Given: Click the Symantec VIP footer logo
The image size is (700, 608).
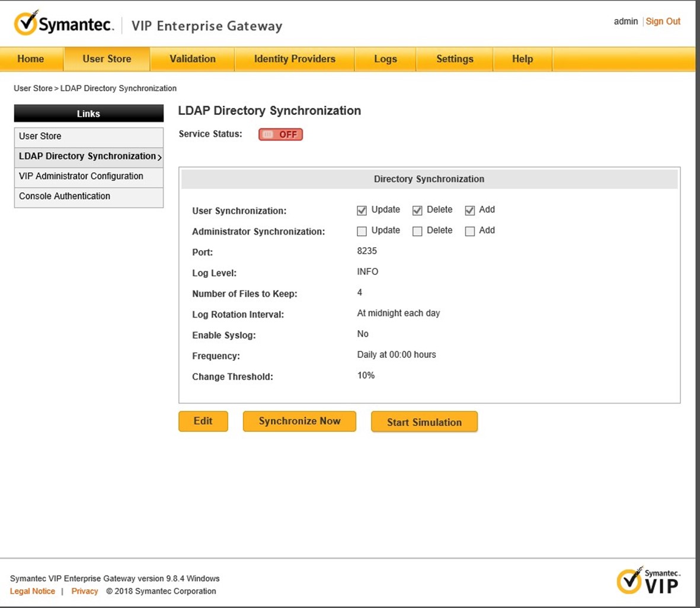Looking at the screenshot, I should [x=648, y=581].
